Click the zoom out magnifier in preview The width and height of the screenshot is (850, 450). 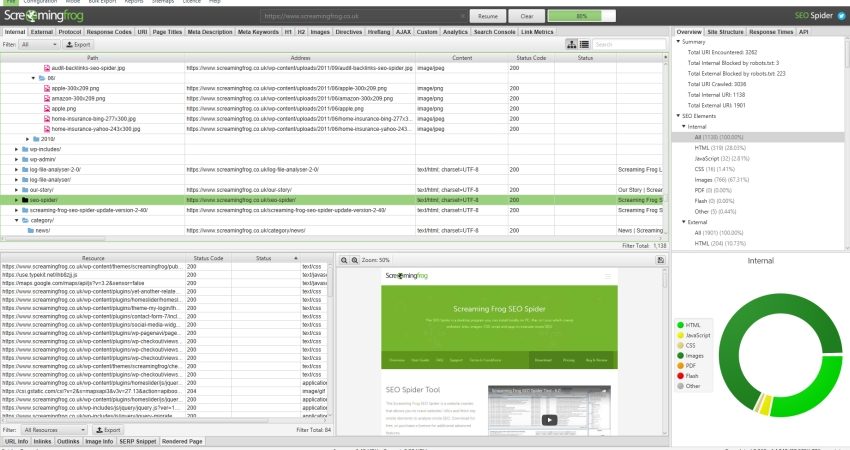coord(344,260)
